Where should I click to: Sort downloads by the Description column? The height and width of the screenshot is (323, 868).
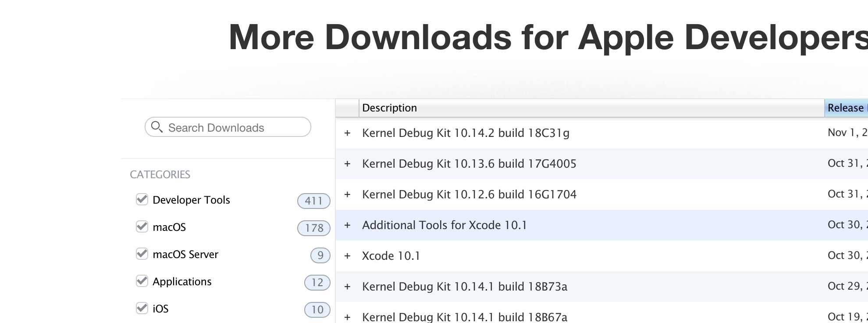pyautogui.click(x=389, y=108)
